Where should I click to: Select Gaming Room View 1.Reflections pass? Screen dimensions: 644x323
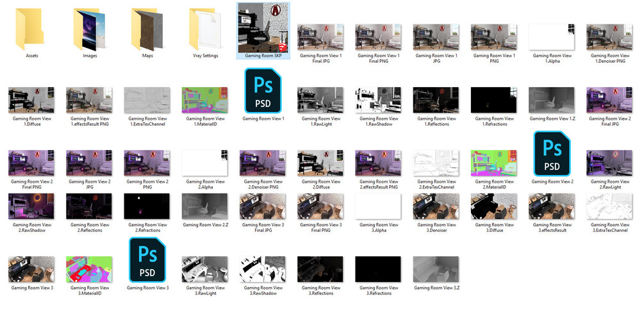click(x=436, y=100)
